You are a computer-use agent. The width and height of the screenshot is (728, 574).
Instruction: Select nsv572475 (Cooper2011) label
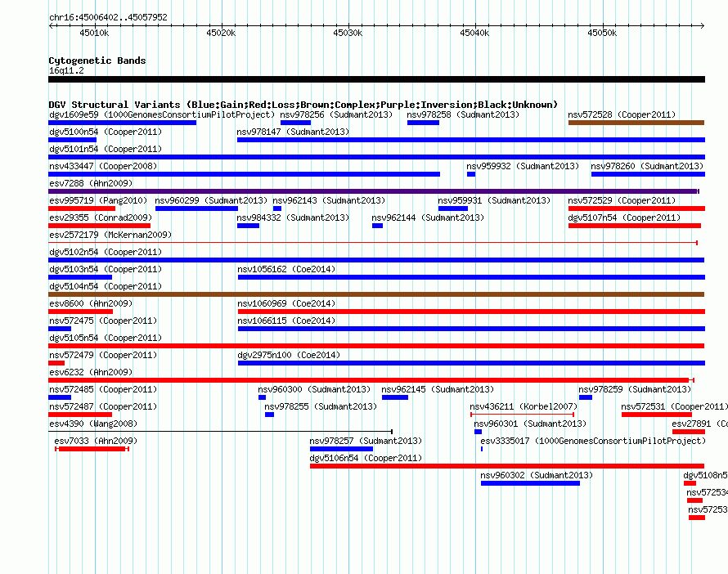(103, 321)
